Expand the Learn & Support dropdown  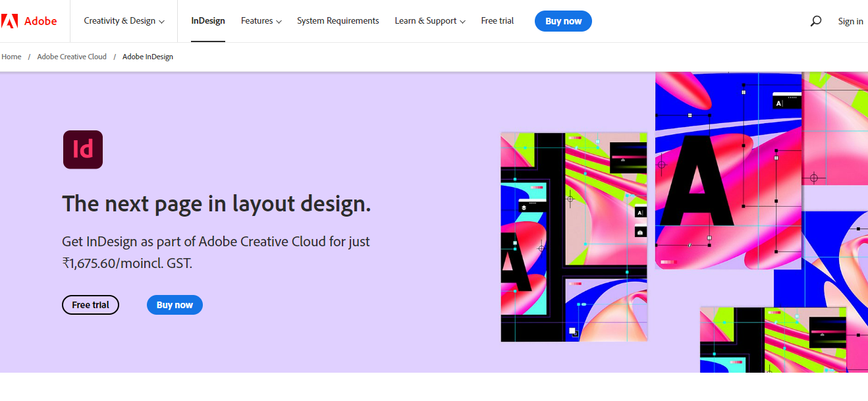click(425, 20)
